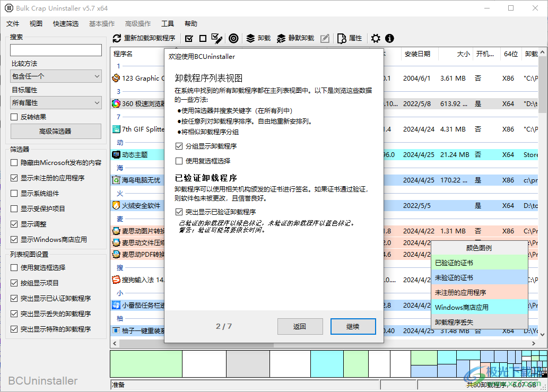Click 已验证的证书 green legend swatch
The width and height of the screenshot is (548, 392).
tap(479, 263)
